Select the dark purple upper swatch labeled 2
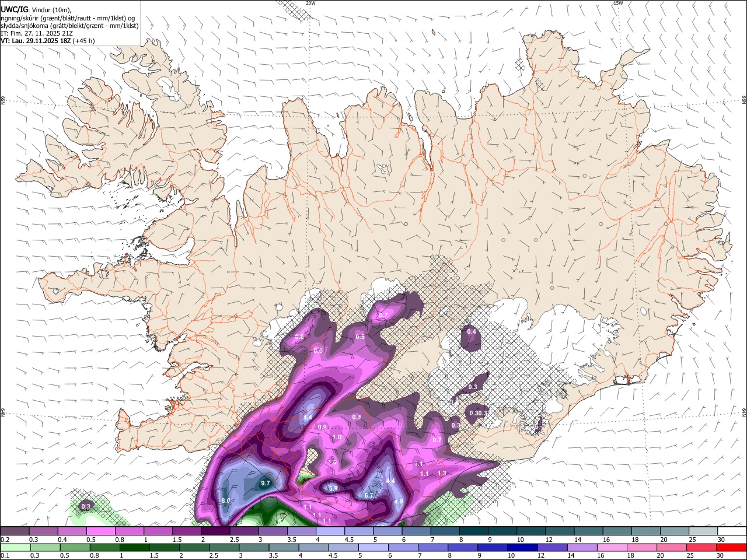Viewport: 747px width, 560px height. 215,531
